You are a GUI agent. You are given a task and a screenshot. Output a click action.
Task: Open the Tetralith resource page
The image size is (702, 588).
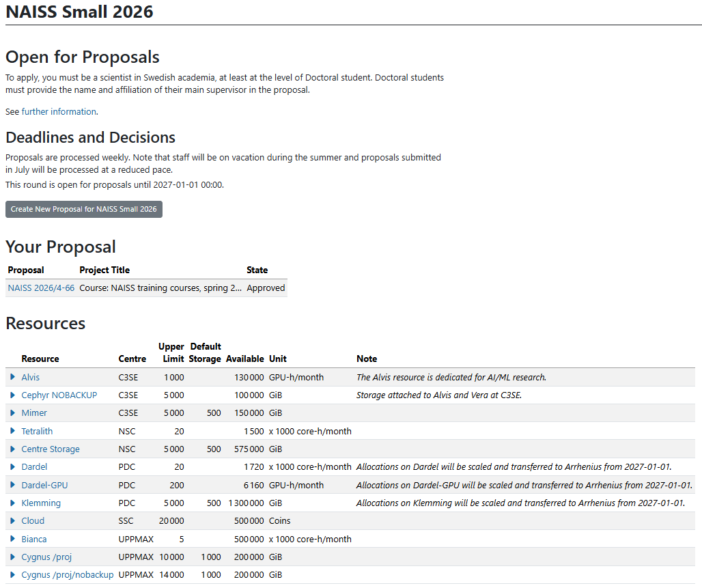(37, 430)
